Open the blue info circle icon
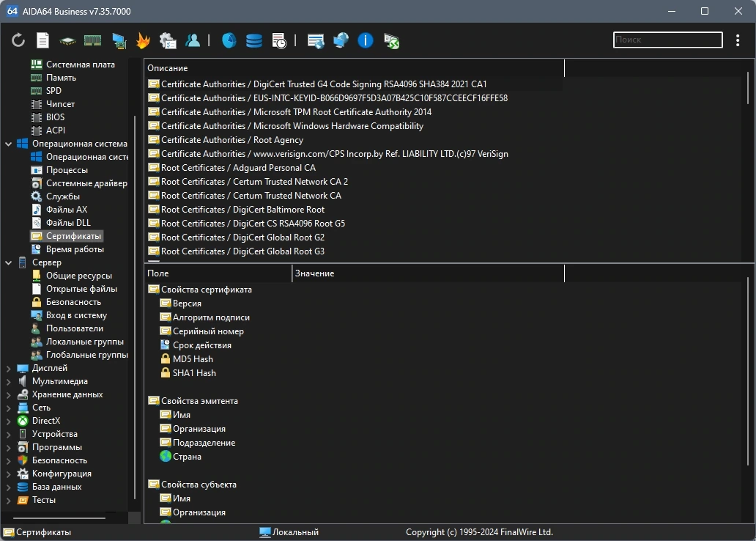 366,40
